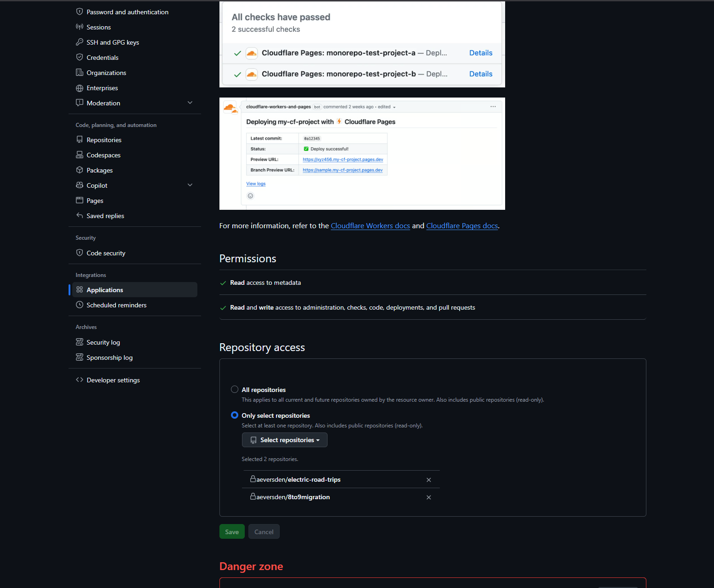714x588 pixels.
Task: Open the Cloudflare Pages docs link
Action: 462,225
